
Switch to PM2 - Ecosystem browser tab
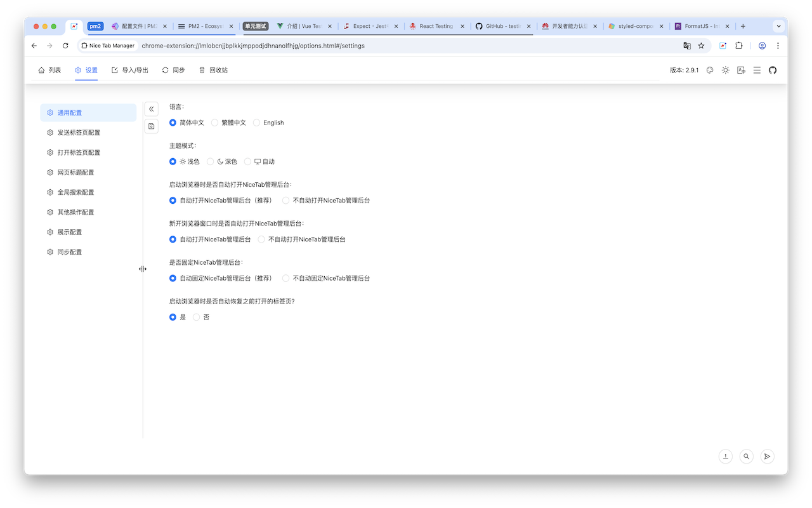206,26
